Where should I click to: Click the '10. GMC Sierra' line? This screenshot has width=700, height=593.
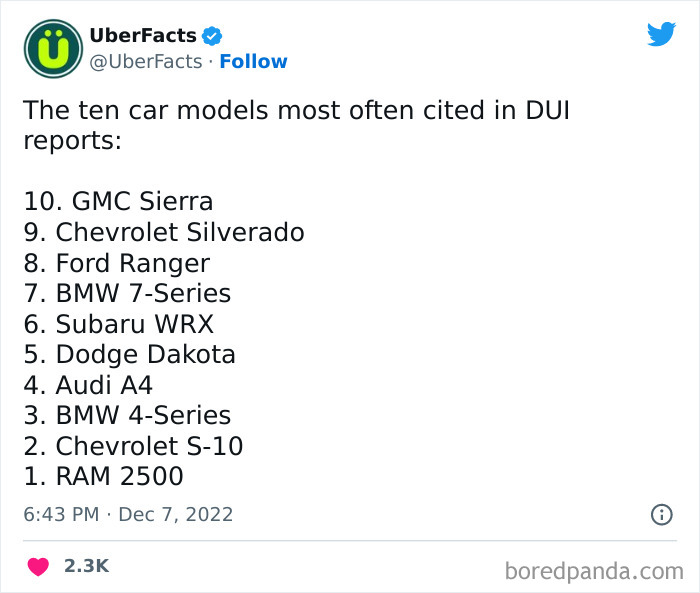click(118, 202)
